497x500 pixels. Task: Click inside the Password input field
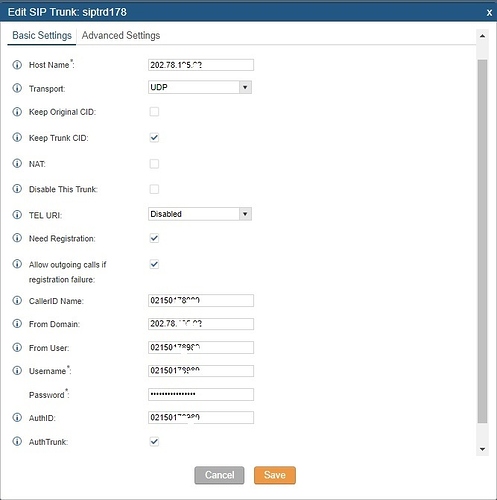click(201, 394)
